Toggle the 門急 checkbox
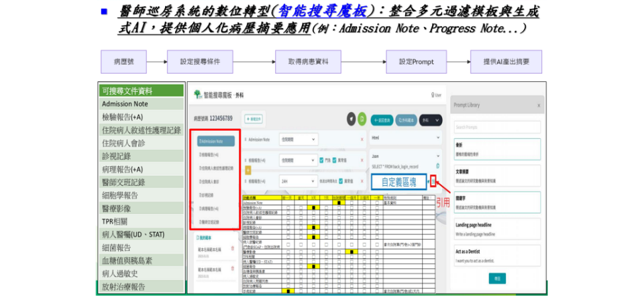The image size is (644, 296). pyautogui.click(x=321, y=160)
